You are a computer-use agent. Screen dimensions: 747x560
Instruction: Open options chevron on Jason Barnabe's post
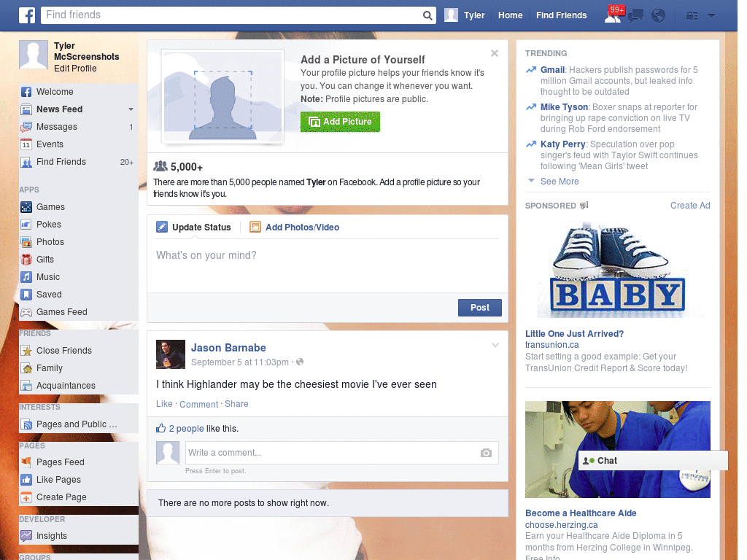click(x=495, y=345)
